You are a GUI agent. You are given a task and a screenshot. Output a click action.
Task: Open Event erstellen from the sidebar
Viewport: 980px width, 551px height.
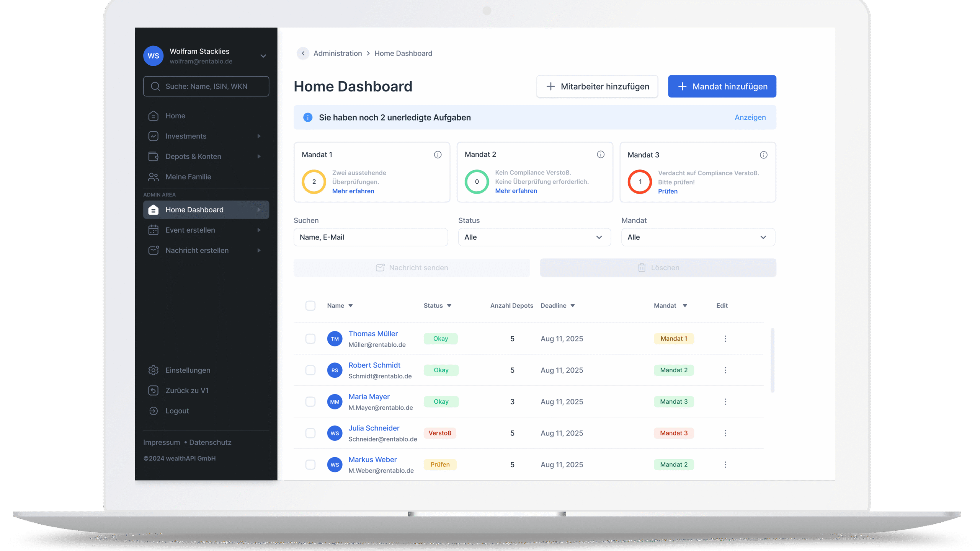point(190,230)
